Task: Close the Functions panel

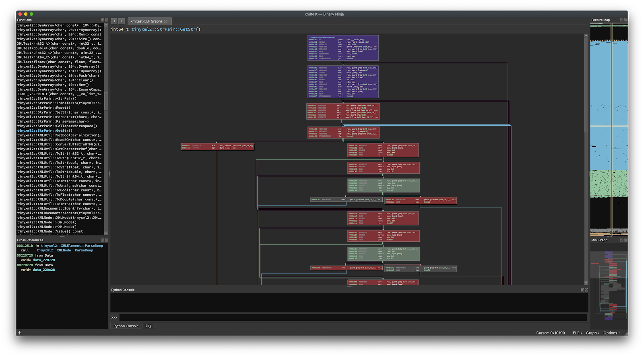Action: (x=106, y=20)
